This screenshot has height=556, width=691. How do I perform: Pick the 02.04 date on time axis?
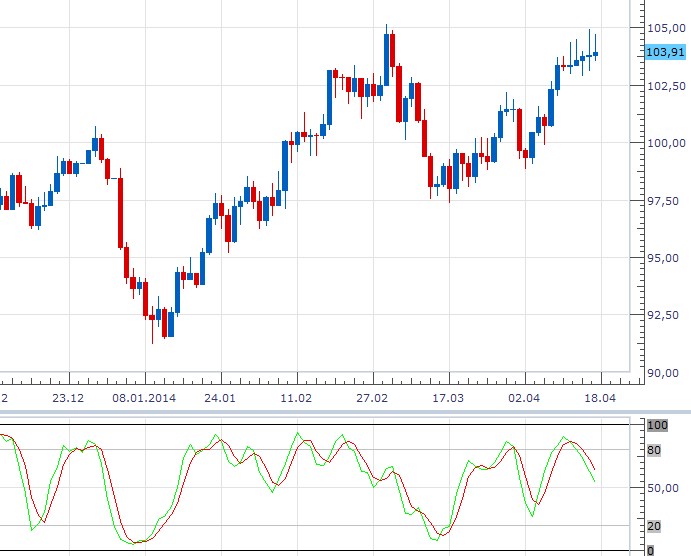[x=524, y=398]
